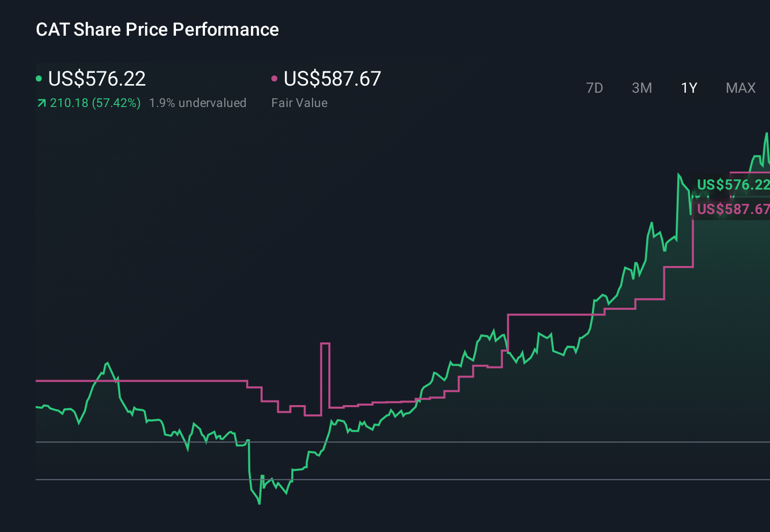
Task: Click the Fair Value label text
Action: (300, 102)
